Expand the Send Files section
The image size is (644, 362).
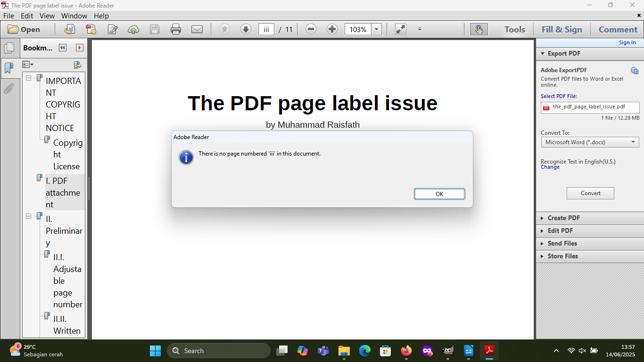click(x=589, y=243)
